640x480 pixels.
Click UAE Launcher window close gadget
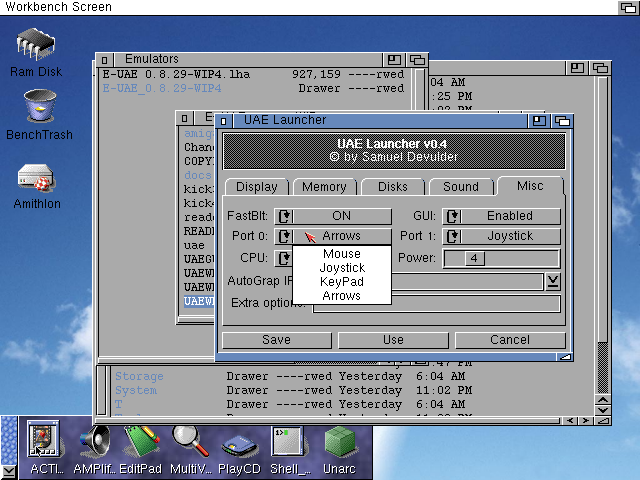coord(224,121)
